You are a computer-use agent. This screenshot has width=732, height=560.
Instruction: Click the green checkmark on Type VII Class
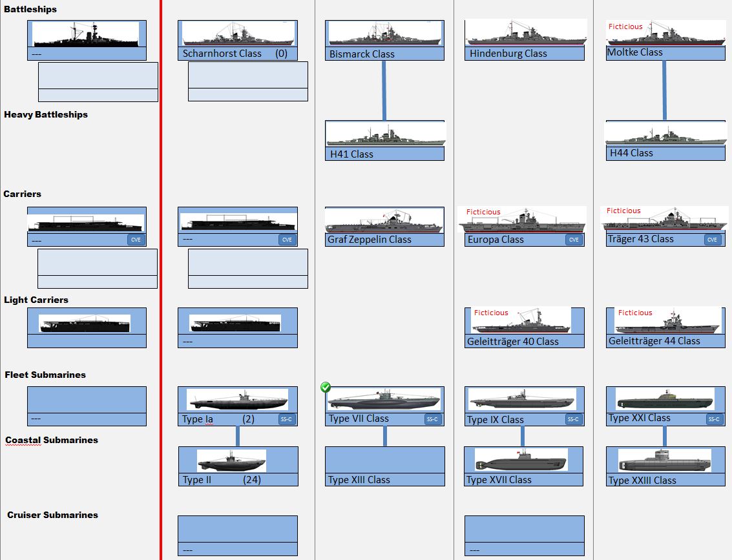pyautogui.click(x=326, y=387)
